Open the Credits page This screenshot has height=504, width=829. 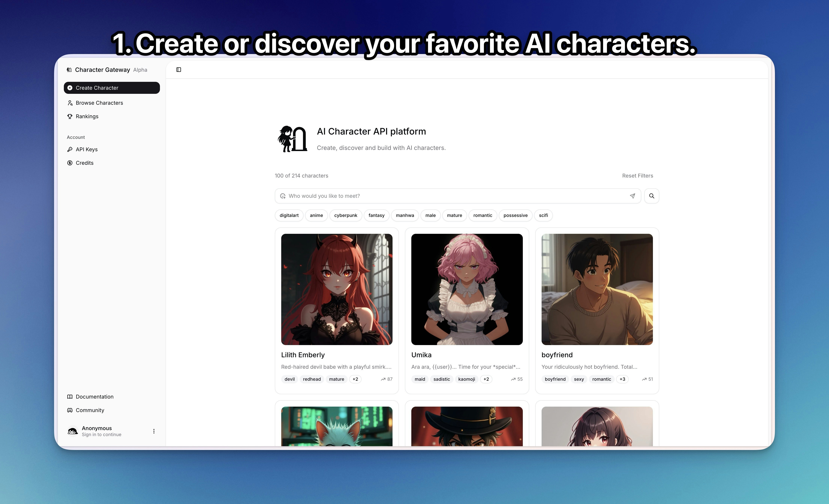point(84,163)
